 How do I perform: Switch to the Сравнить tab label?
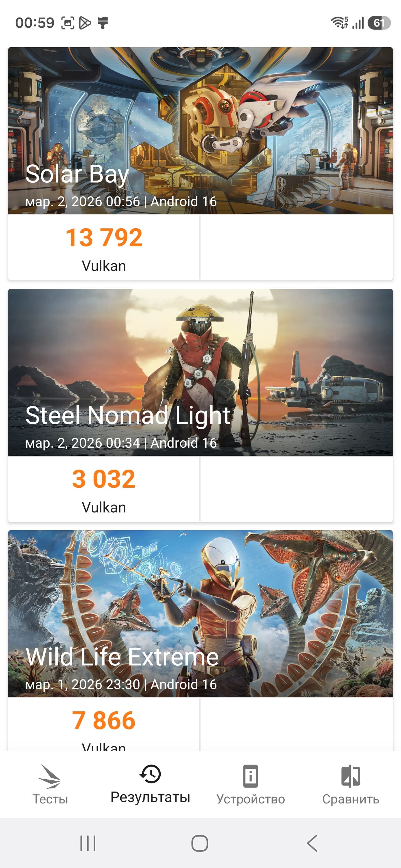[351, 799]
